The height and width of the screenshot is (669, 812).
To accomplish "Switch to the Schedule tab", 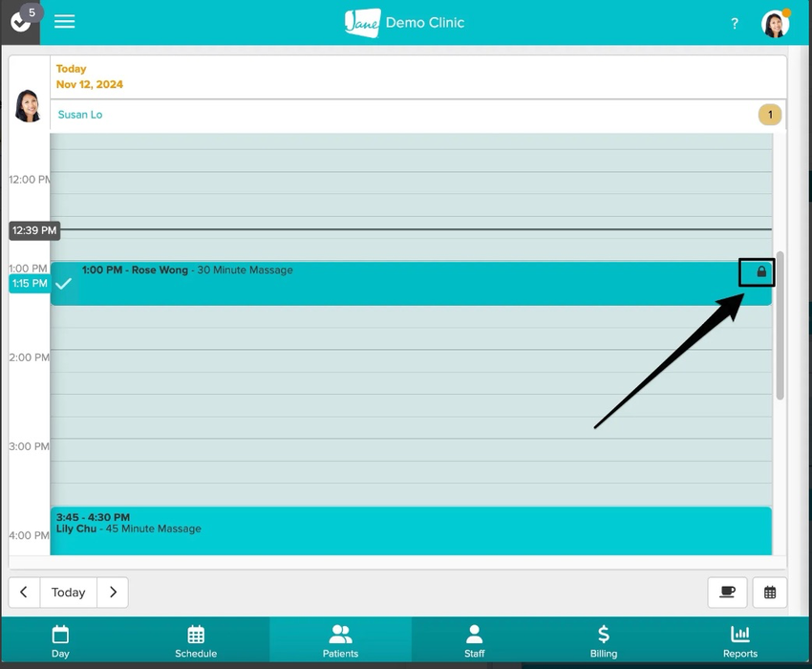I will pyautogui.click(x=196, y=640).
